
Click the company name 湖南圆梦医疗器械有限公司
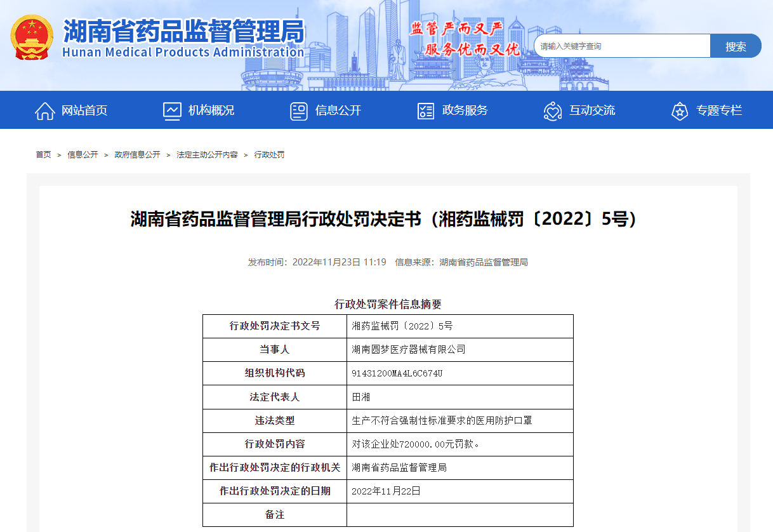[x=409, y=350]
